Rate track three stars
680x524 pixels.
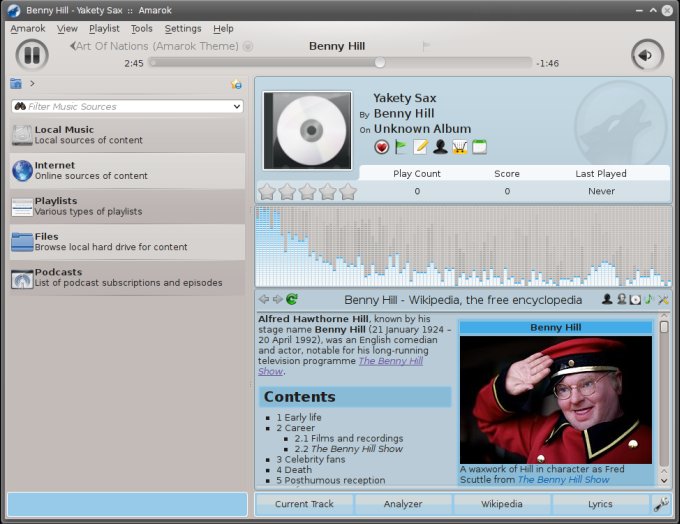[307, 191]
